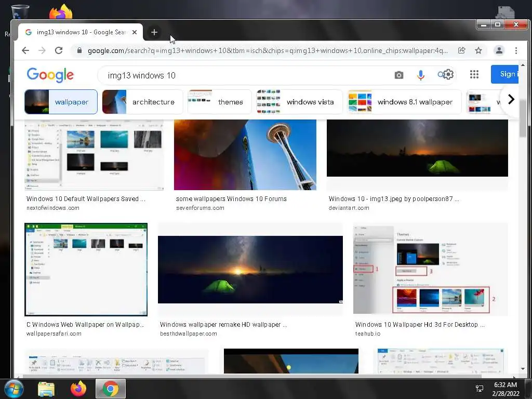Select the windows vista filter chip
Screen dimensions: 532x399
(x=299, y=102)
